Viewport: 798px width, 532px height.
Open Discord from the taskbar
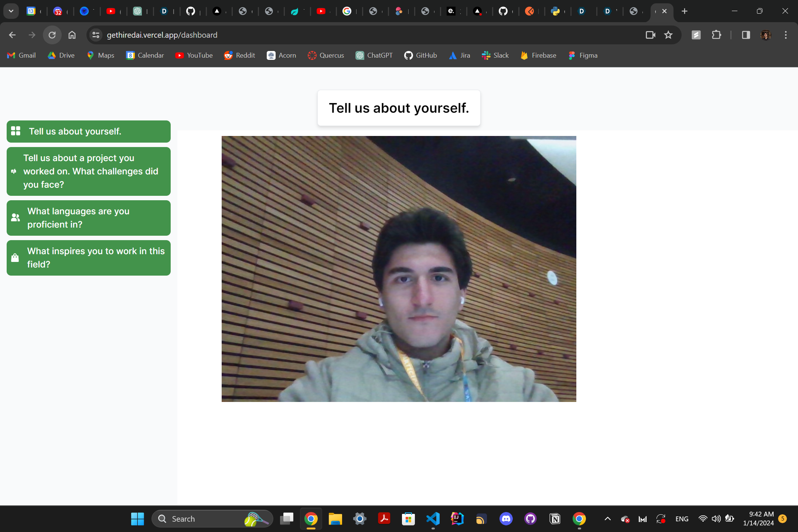[x=506, y=519]
